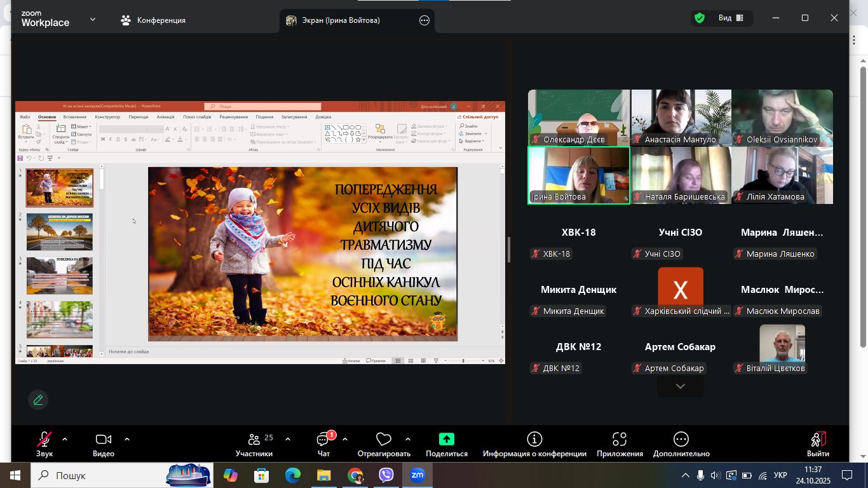This screenshot has height=488, width=868.
Task: Open the More options ellipsis
Action: [681, 445]
